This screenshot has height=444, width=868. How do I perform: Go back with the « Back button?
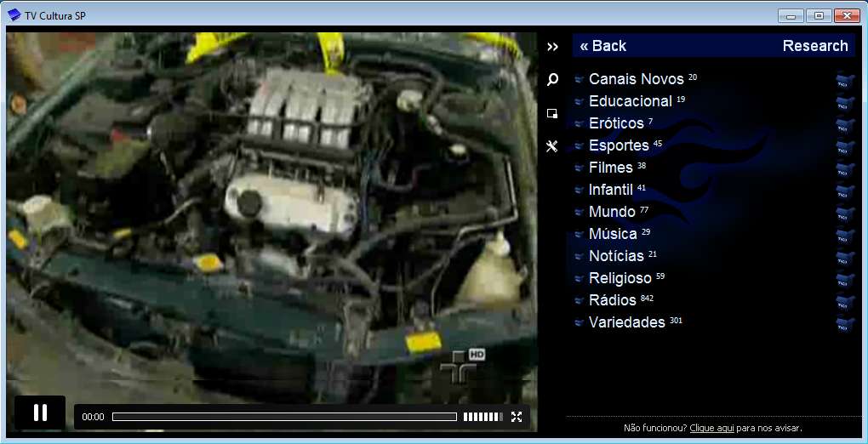coord(602,46)
